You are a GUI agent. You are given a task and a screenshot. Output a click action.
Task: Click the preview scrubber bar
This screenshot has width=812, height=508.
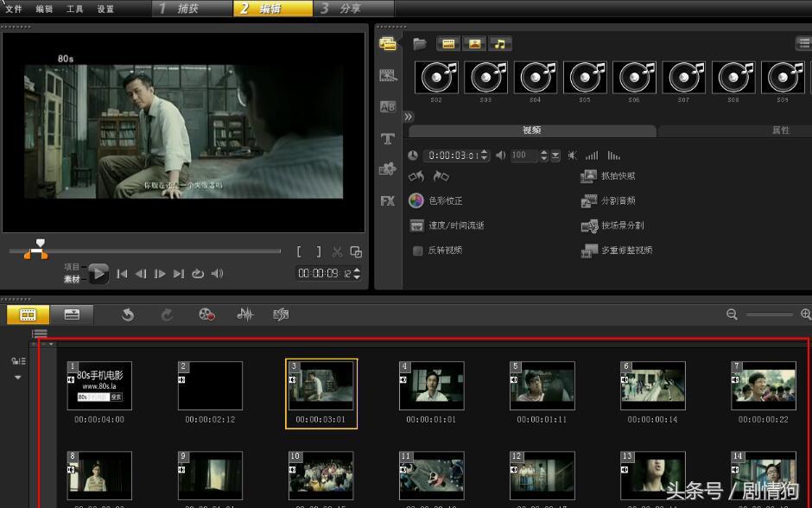[x=145, y=251]
